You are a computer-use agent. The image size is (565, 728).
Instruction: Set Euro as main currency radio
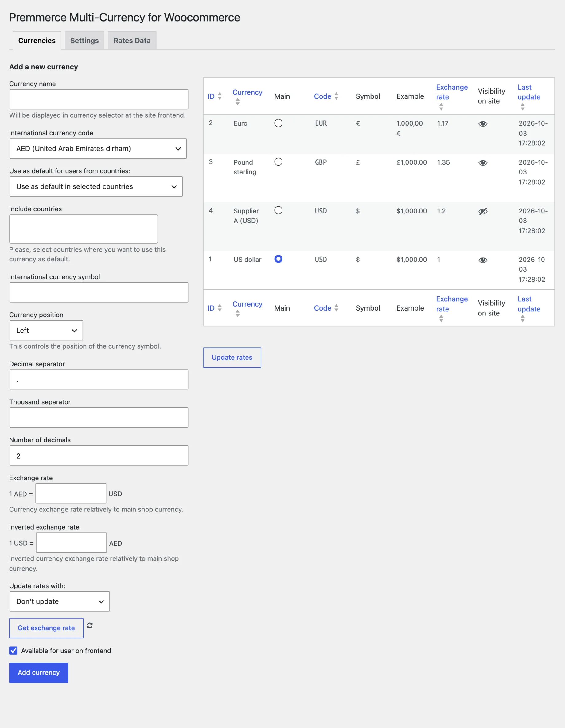click(279, 123)
